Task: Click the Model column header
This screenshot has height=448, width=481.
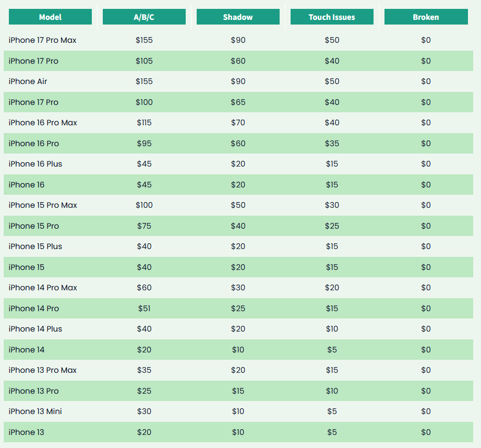Action: pos(50,17)
